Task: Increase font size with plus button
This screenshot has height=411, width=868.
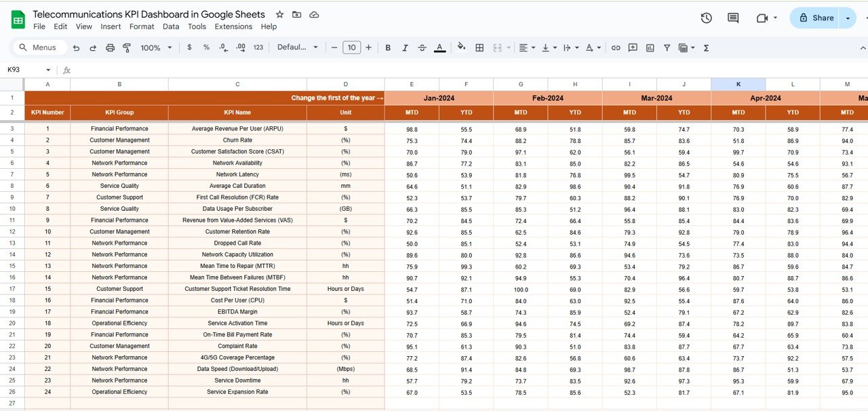Action: click(x=369, y=47)
